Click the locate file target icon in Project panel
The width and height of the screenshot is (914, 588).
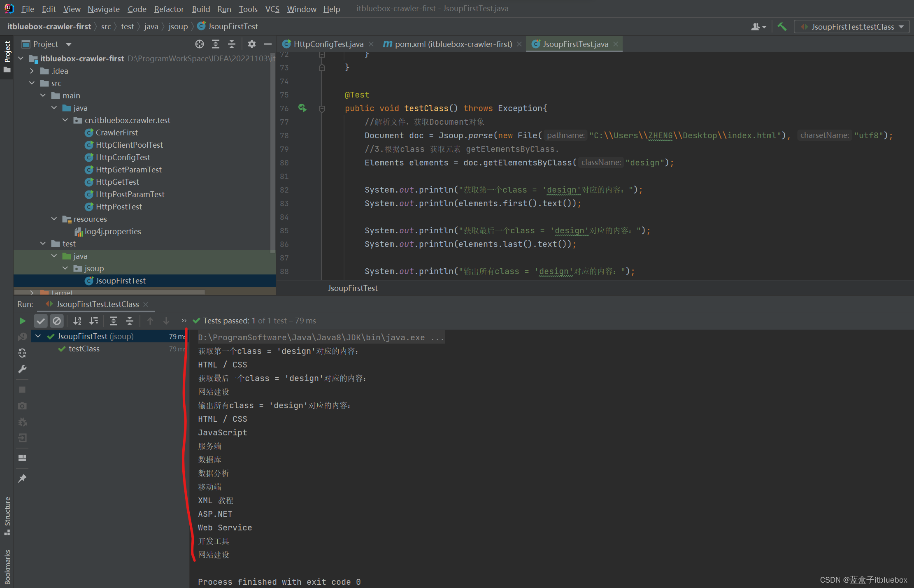pos(200,44)
